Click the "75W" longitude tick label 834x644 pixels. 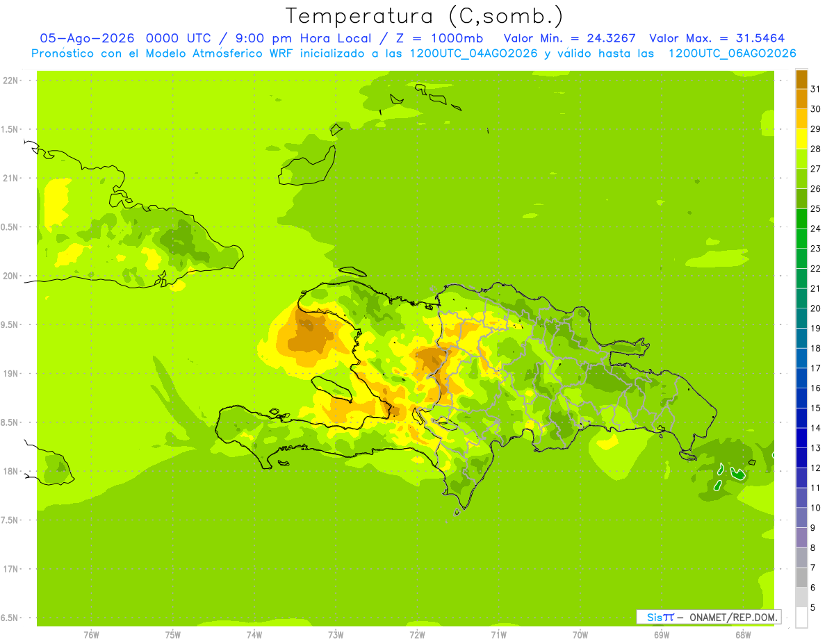pyautogui.click(x=172, y=635)
